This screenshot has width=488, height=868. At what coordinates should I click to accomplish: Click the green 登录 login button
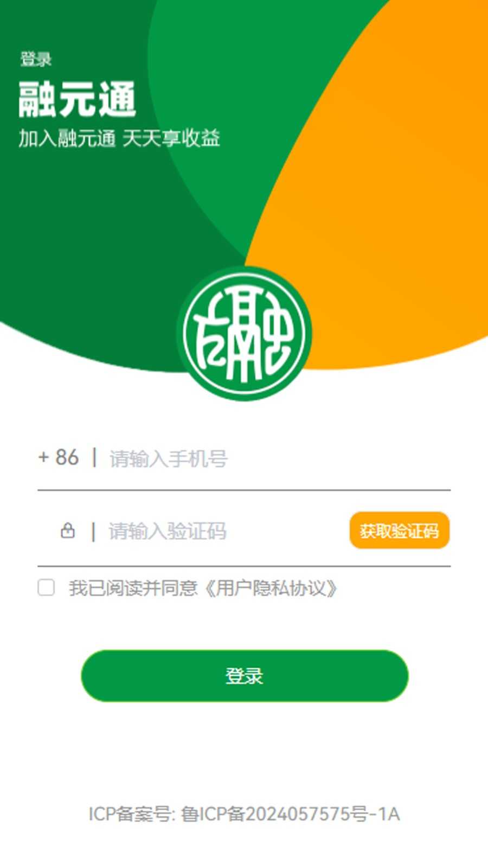[245, 676]
